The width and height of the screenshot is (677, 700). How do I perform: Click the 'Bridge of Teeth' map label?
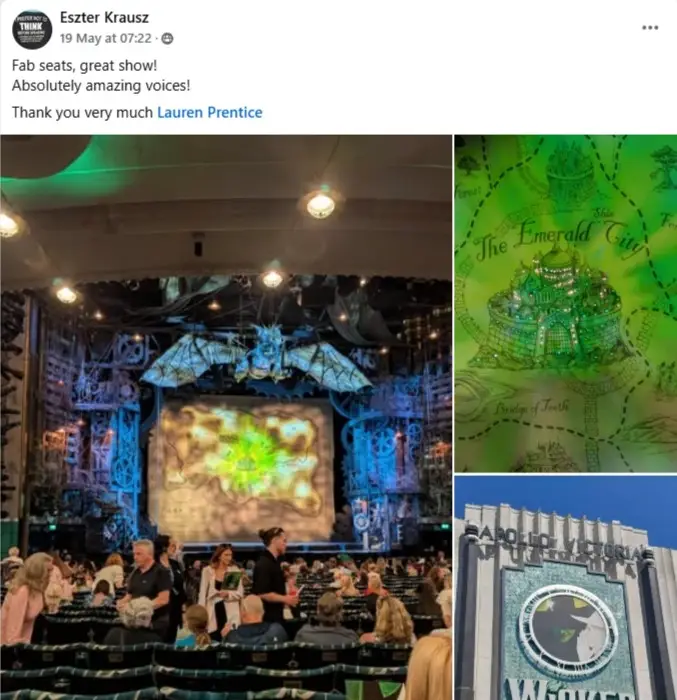pyautogui.click(x=532, y=407)
